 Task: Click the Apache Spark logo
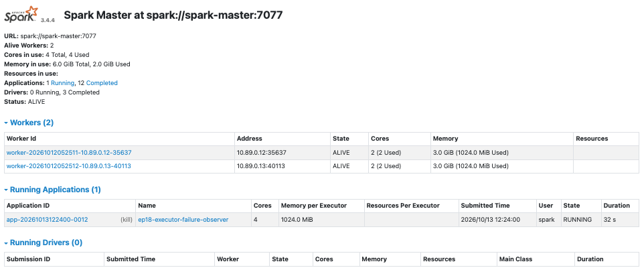click(x=21, y=14)
